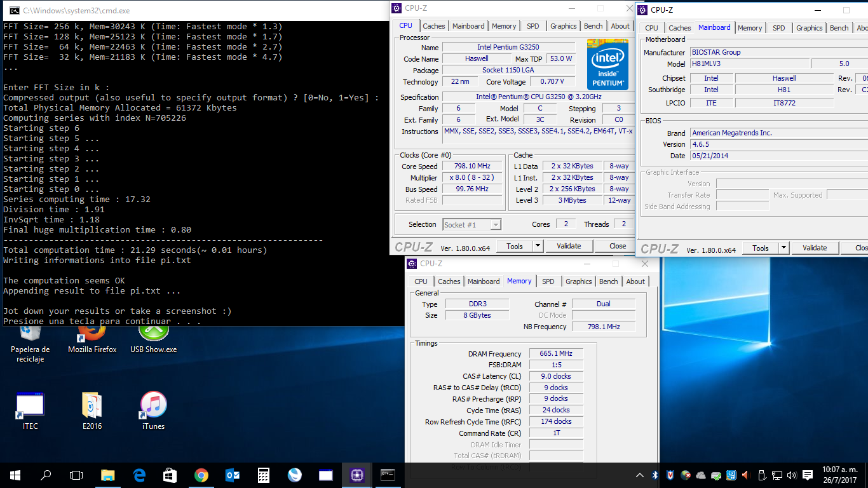Image resolution: width=868 pixels, height=488 pixels.
Task: Click the Bus Speed value 99.76 MHz
Action: (472, 189)
